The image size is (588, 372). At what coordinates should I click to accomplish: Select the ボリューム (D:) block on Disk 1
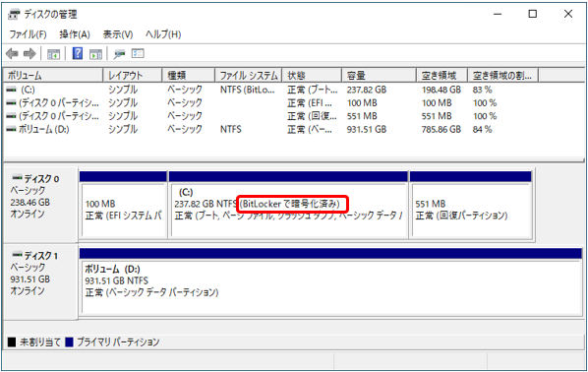coord(331,281)
